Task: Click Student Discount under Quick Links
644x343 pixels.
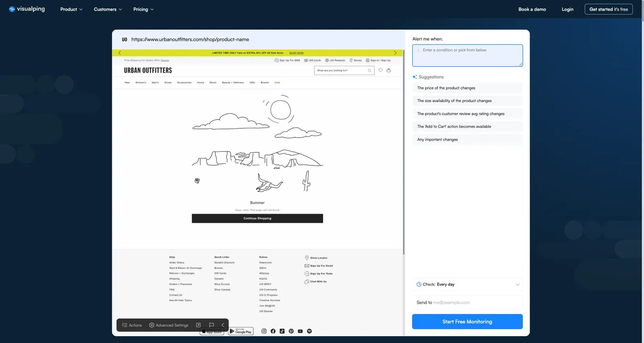Action: click(224, 263)
